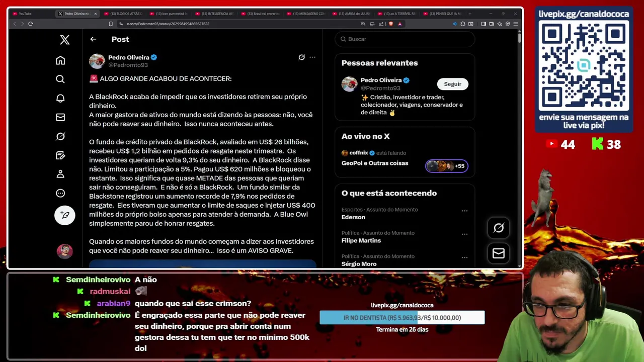Click Seguir to follow Pedro Oliveira
644x362 pixels.
pos(452,84)
